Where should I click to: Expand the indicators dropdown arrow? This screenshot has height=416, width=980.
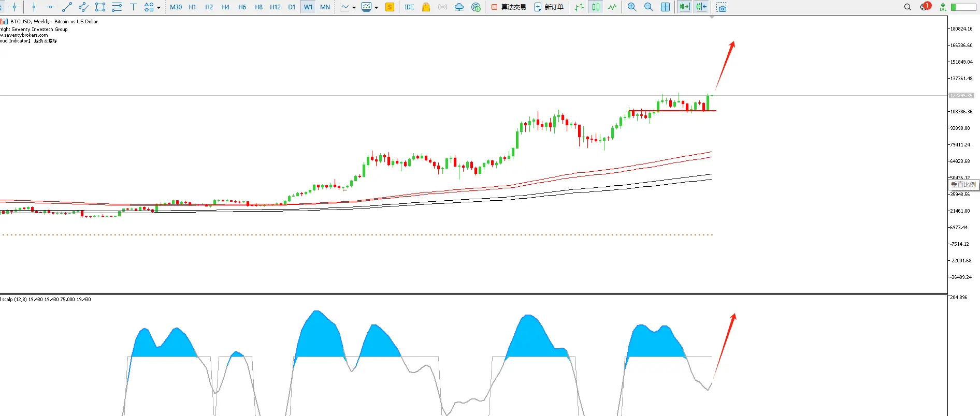376,8
